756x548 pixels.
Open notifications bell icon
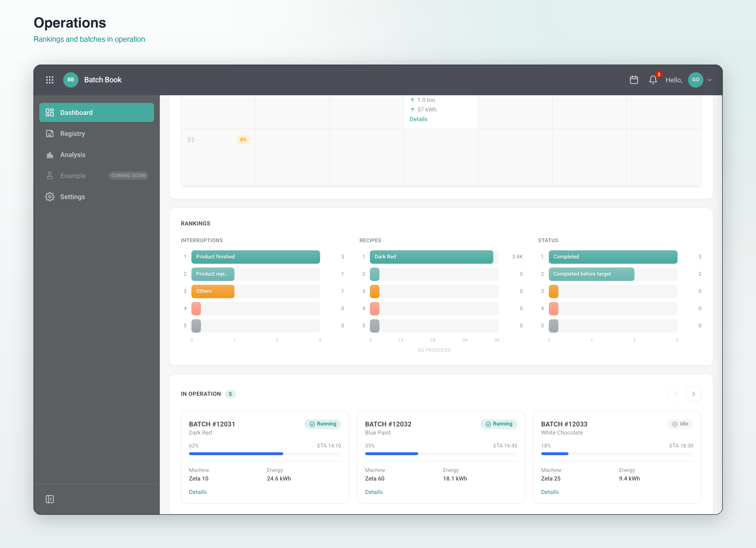(653, 80)
